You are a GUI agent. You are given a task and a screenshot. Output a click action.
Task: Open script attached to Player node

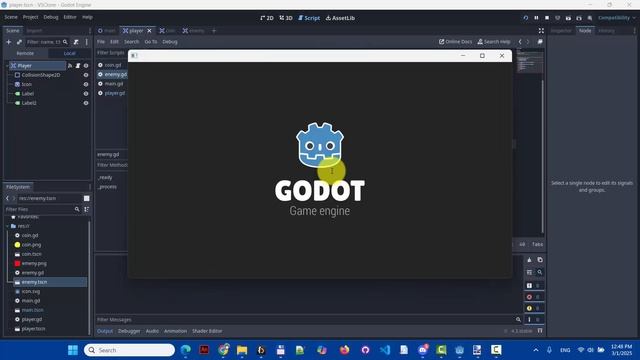(78, 65)
